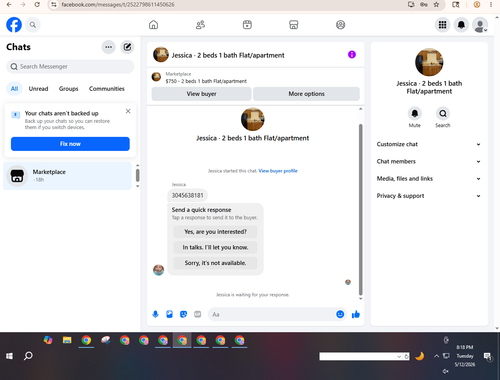Open Windows Start menu
Viewport: 500px width, 380px height.
(9, 356)
